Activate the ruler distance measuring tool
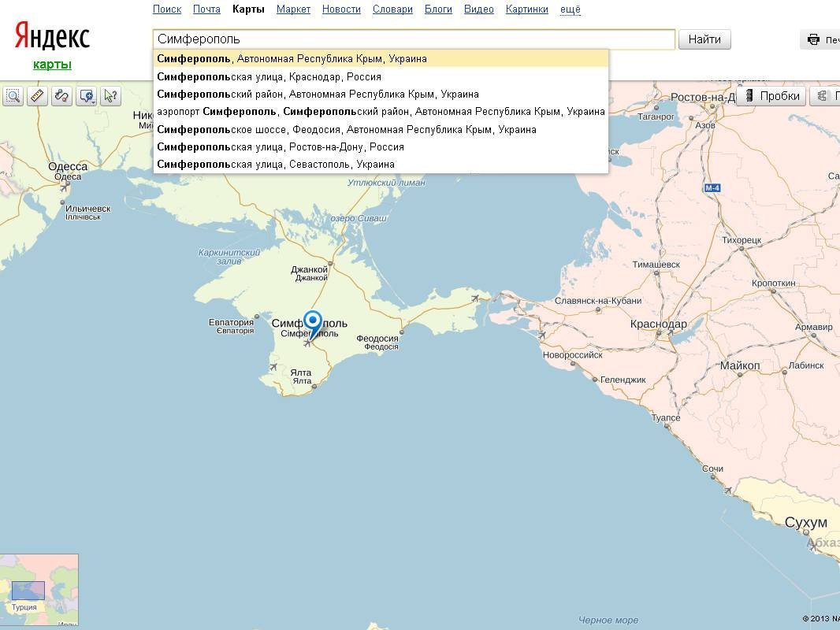The width and height of the screenshot is (840, 630). [x=37, y=96]
